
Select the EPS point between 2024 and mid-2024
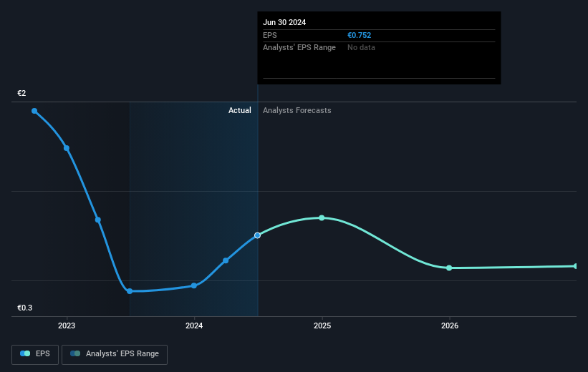[226, 260]
